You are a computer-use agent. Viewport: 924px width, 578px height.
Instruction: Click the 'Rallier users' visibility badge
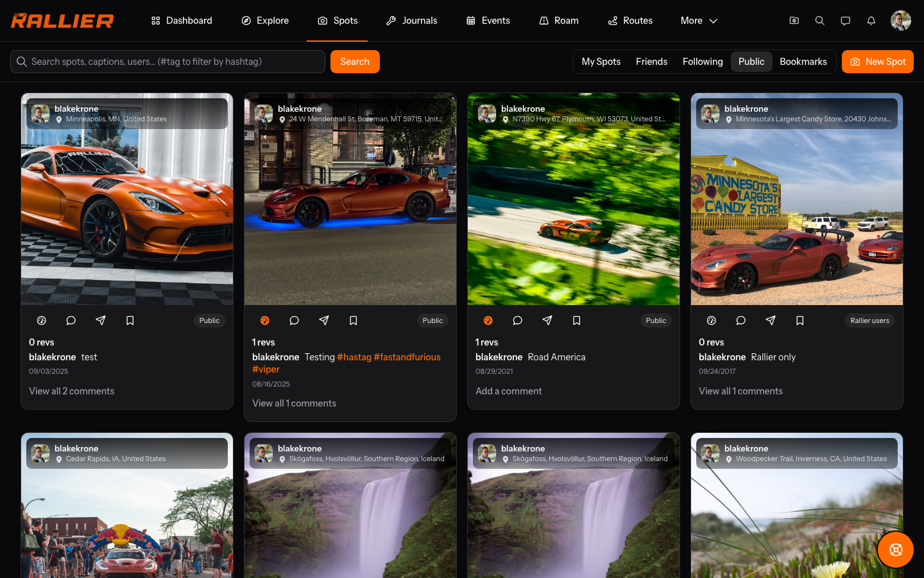click(869, 320)
